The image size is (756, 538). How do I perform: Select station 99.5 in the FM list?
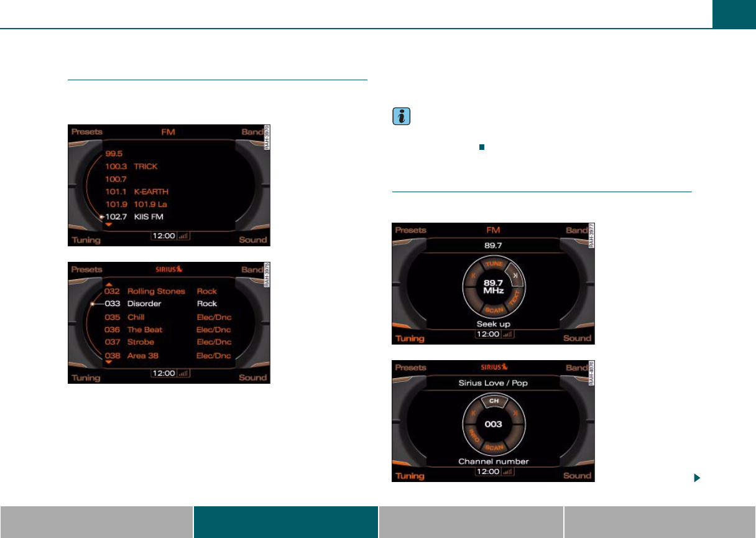tap(114, 154)
